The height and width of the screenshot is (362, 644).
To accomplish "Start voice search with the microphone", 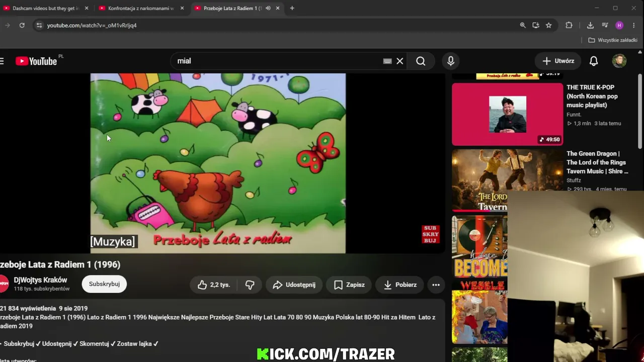I will click(x=451, y=61).
